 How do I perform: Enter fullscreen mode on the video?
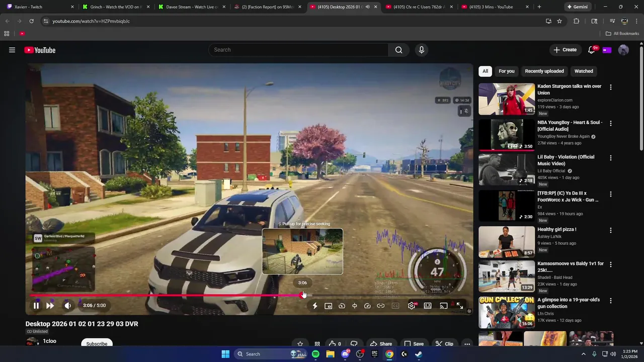pyautogui.click(x=460, y=306)
